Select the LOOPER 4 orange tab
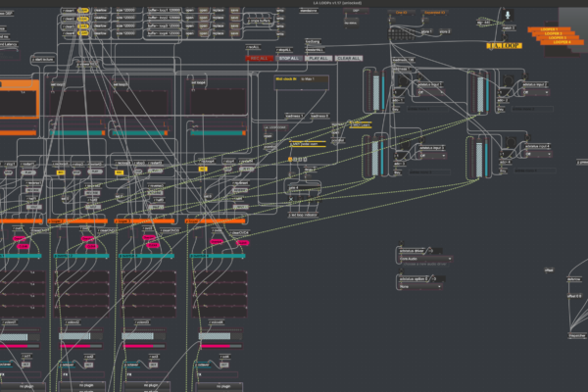The image size is (588, 392). tap(562, 43)
